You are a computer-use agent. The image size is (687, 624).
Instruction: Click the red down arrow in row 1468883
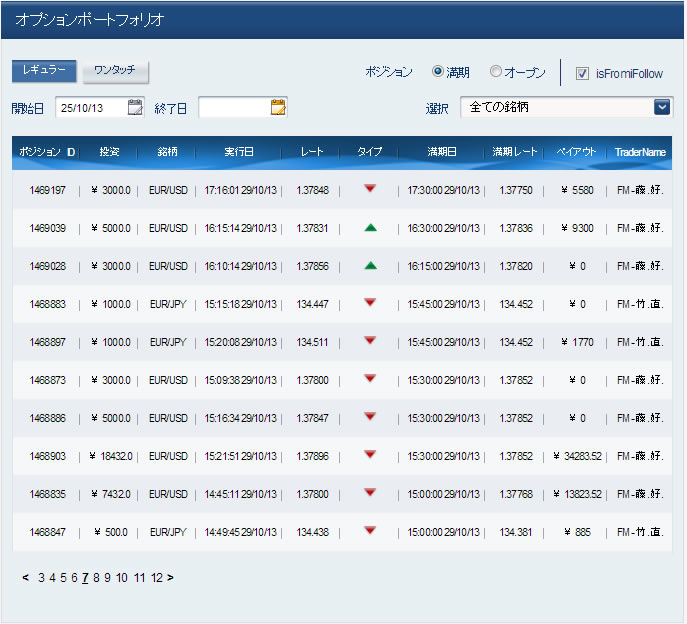pyautogui.click(x=370, y=302)
